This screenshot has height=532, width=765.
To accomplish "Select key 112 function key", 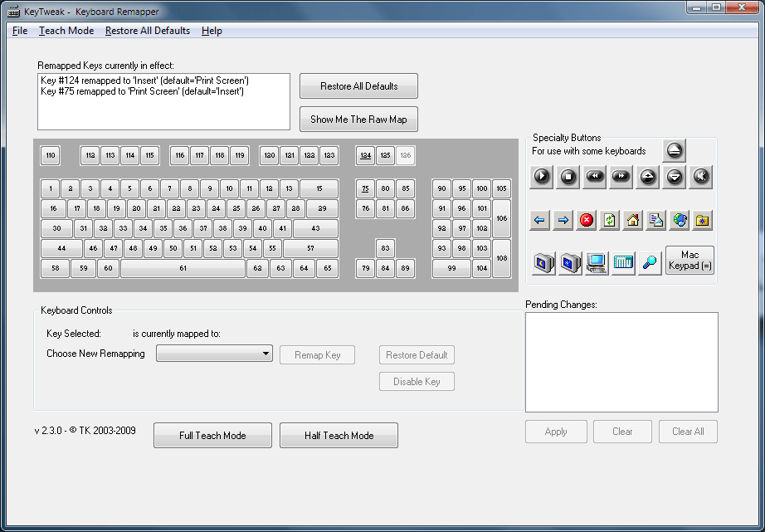I will pos(90,156).
